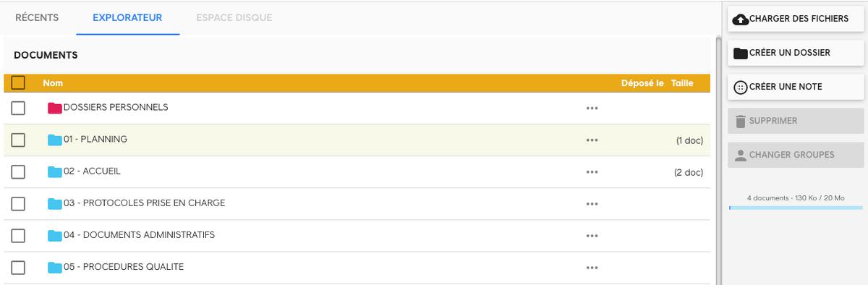The image size is (868, 285).
Task: Click the red Dossiers Personnels folder icon
Action: click(x=55, y=108)
